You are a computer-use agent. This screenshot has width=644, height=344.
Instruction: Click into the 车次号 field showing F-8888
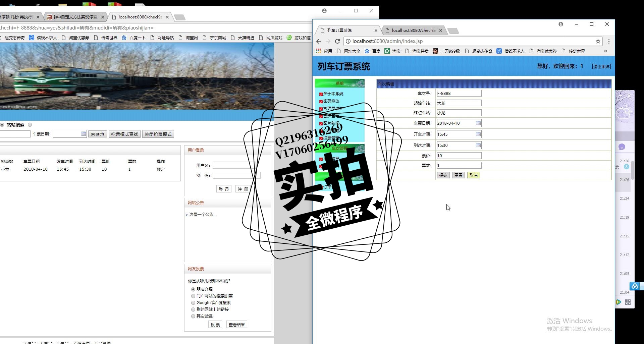(459, 93)
